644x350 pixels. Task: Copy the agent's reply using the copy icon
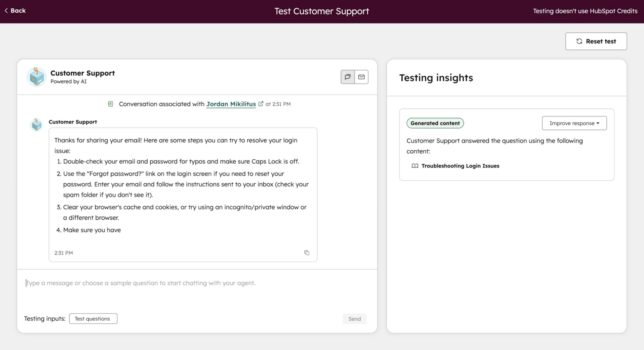[x=307, y=253]
